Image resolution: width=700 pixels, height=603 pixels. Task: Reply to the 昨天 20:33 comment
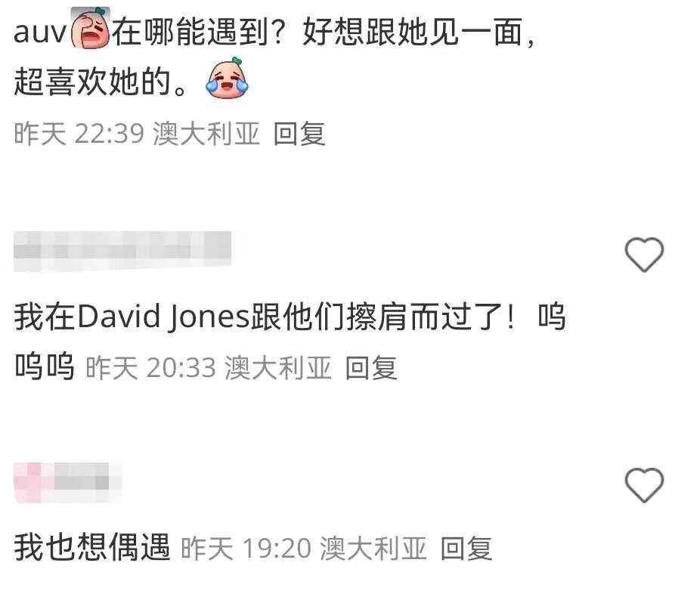point(371,368)
